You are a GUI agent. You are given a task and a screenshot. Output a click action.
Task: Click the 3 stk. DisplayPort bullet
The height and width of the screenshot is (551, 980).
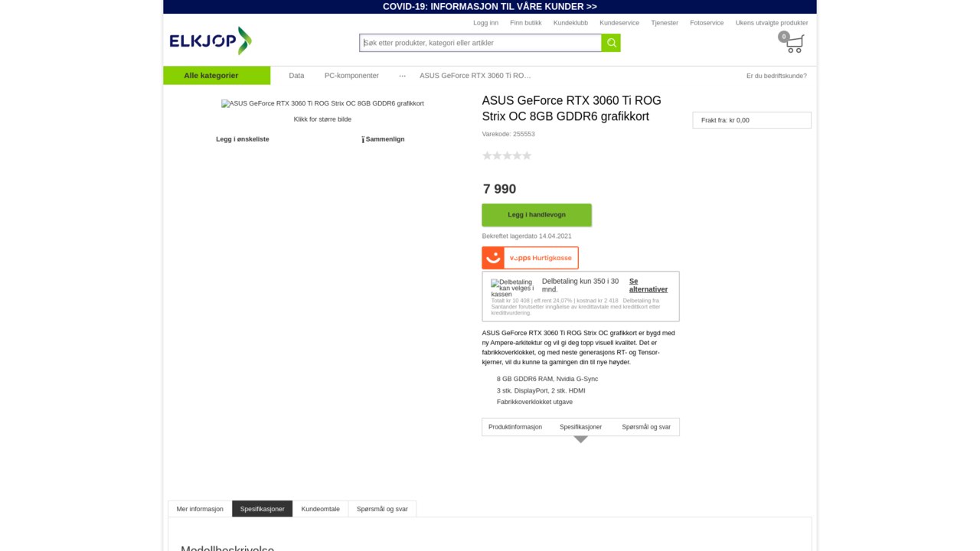(541, 390)
